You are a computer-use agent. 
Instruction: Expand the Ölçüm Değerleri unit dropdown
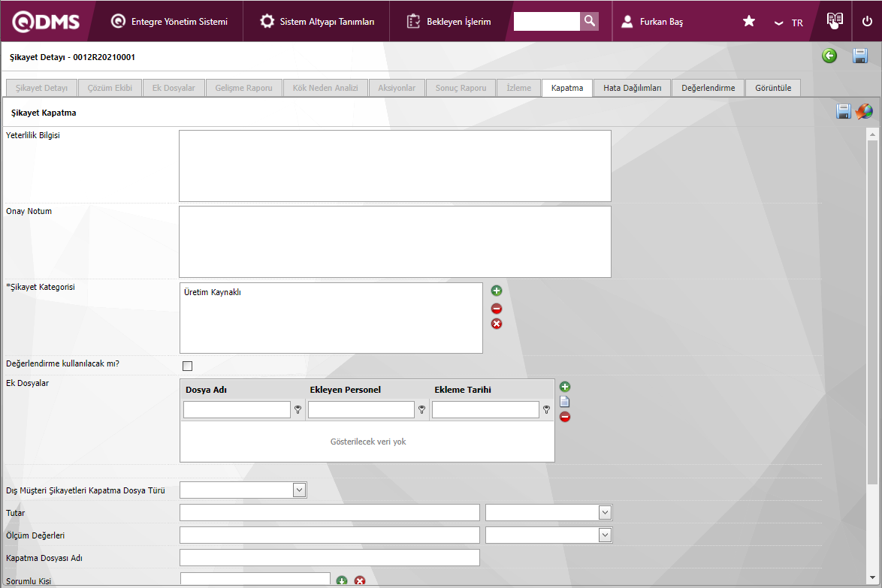(x=605, y=535)
